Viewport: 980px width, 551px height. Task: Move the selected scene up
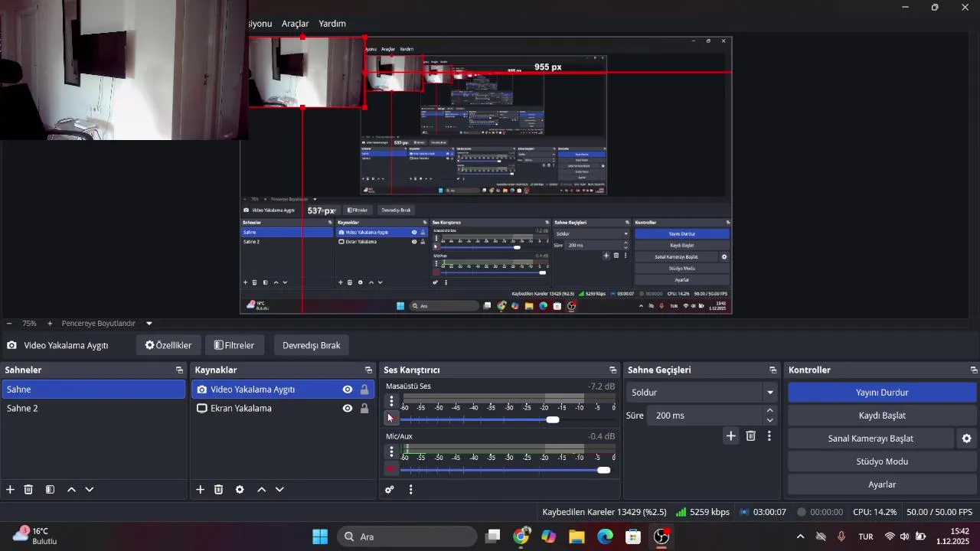pyautogui.click(x=71, y=490)
